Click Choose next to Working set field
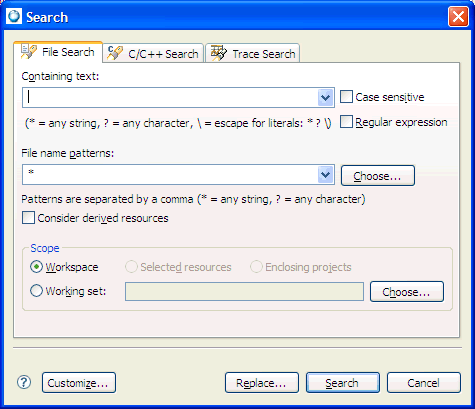The height and width of the screenshot is (409, 475). (407, 292)
